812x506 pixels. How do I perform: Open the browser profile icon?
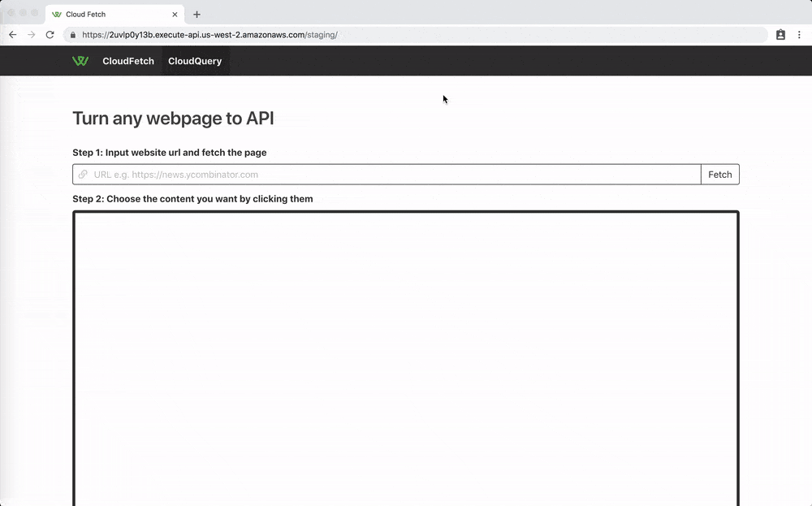(x=780, y=35)
